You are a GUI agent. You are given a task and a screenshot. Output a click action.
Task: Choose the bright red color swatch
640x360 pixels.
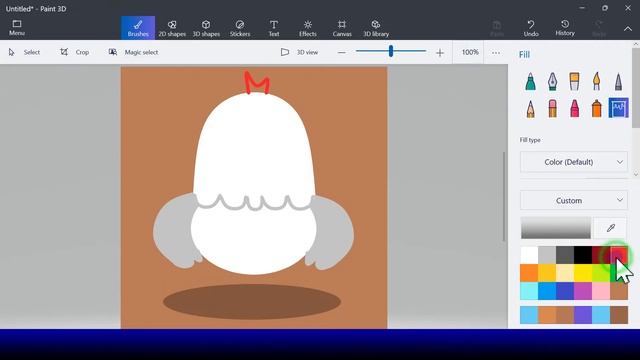pyautogui.click(x=619, y=255)
